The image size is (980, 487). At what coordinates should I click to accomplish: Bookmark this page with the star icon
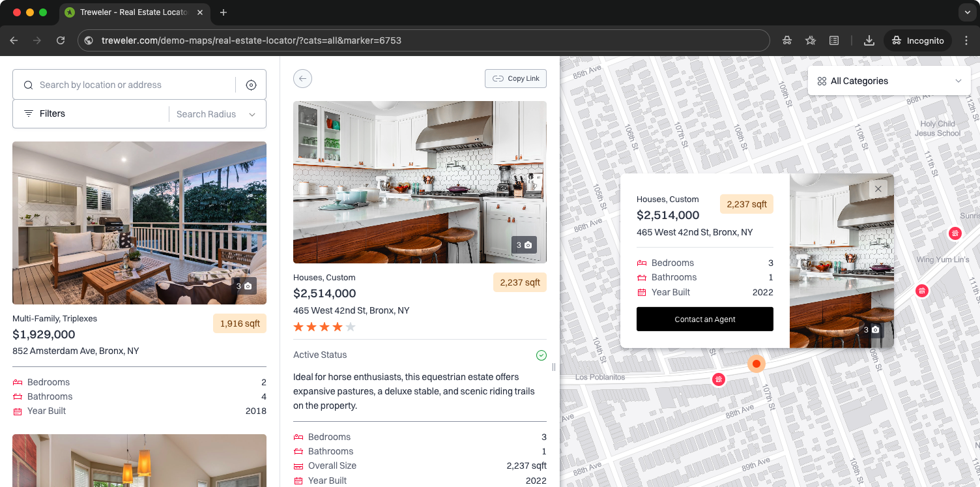811,40
